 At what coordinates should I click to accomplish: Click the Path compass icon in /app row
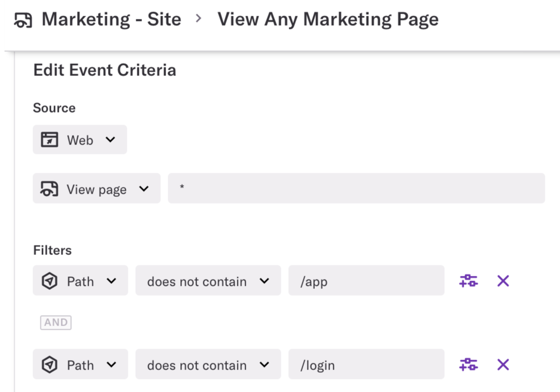point(49,281)
